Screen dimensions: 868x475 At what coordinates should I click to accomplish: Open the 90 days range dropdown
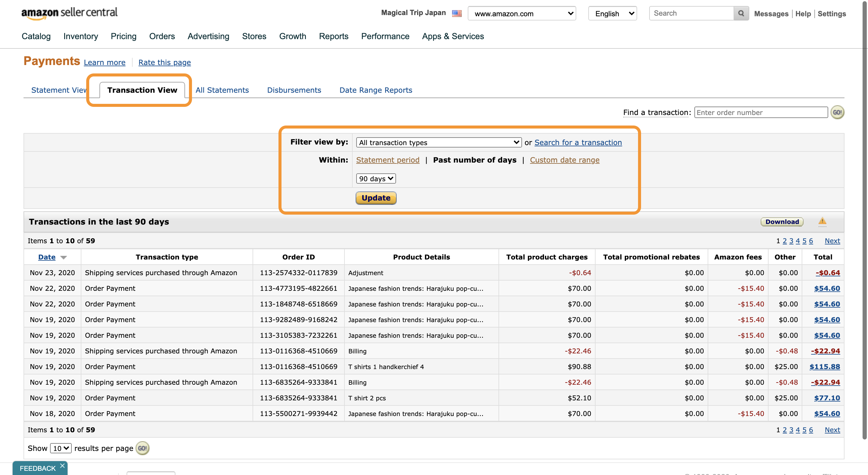[x=376, y=179]
